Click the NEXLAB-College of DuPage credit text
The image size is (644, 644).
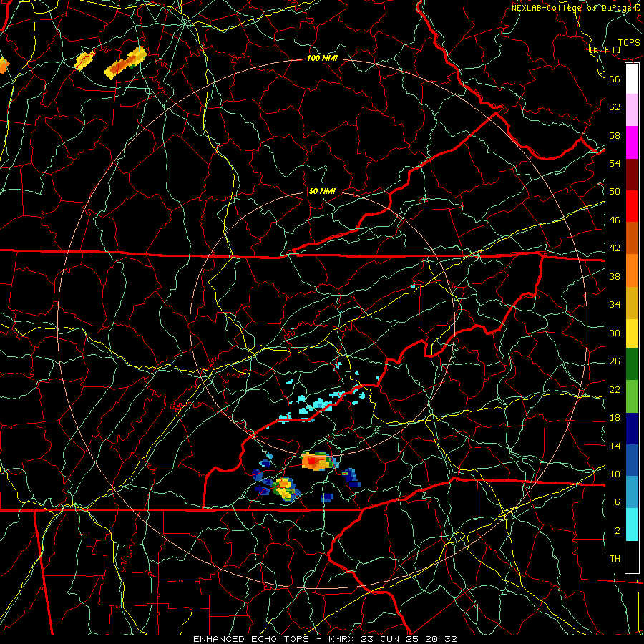576,7
